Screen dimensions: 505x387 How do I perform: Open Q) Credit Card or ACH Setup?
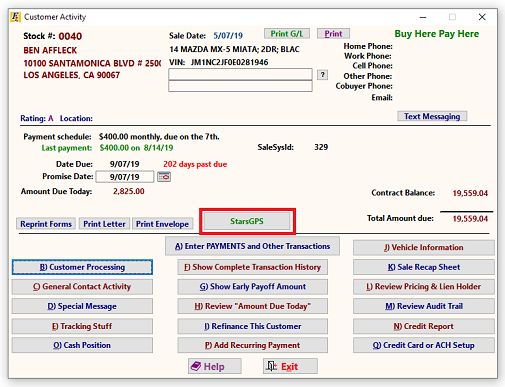tap(424, 345)
